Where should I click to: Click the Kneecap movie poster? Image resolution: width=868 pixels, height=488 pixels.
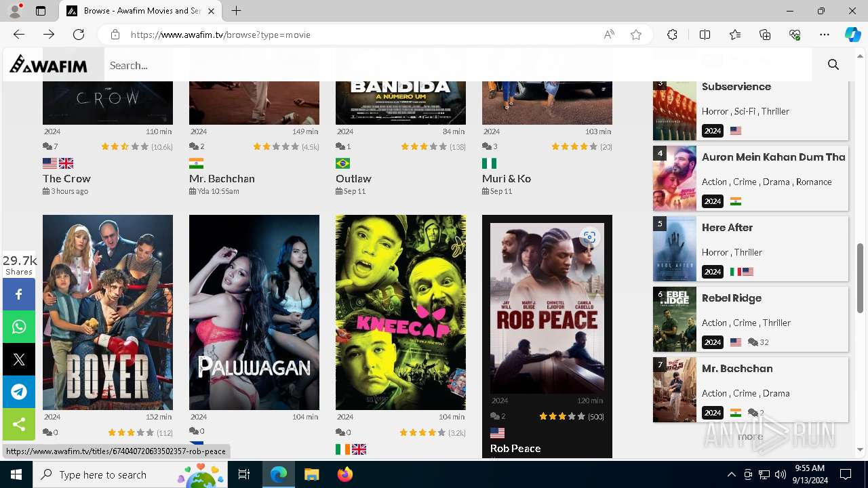(401, 312)
